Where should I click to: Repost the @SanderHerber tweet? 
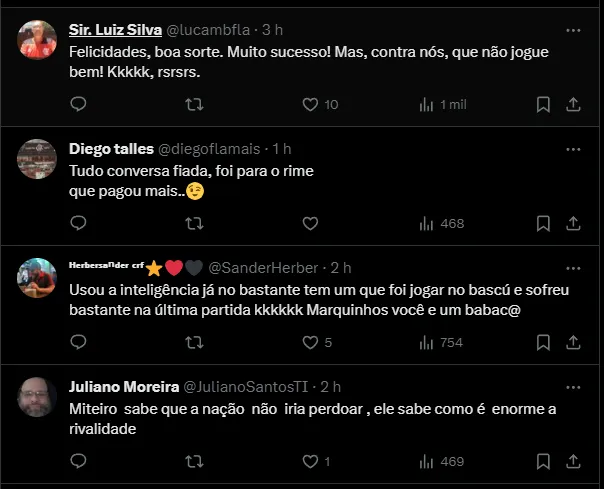[195, 342]
